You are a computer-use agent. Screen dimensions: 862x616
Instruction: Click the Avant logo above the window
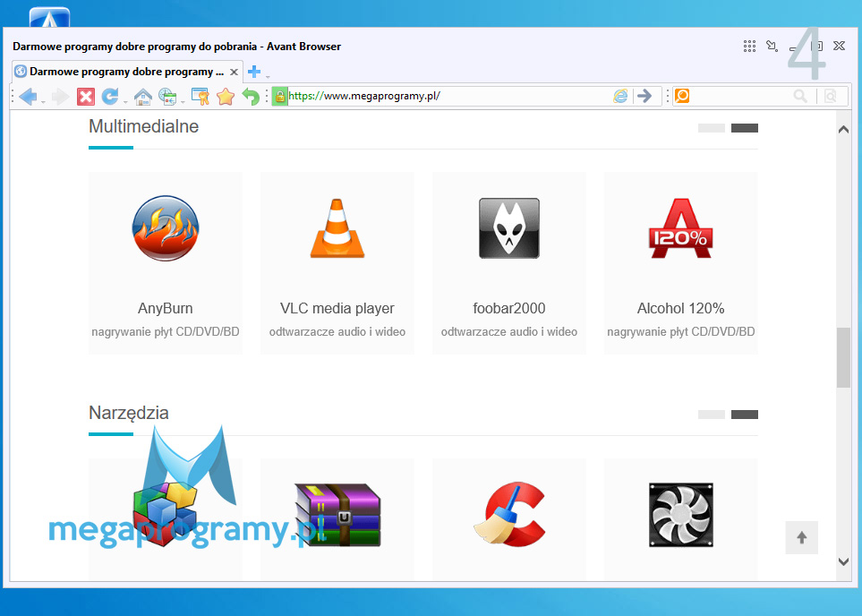point(49,18)
